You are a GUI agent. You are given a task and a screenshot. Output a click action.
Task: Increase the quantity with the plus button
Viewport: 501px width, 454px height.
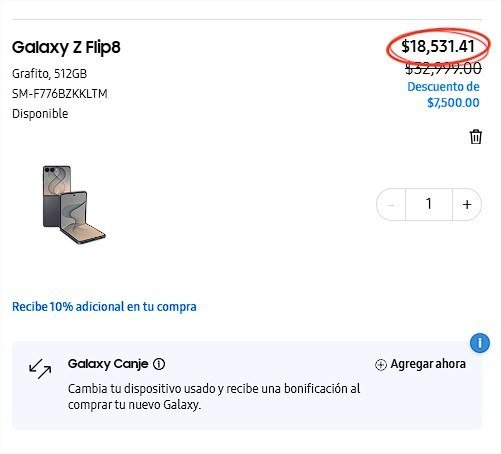click(467, 204)
